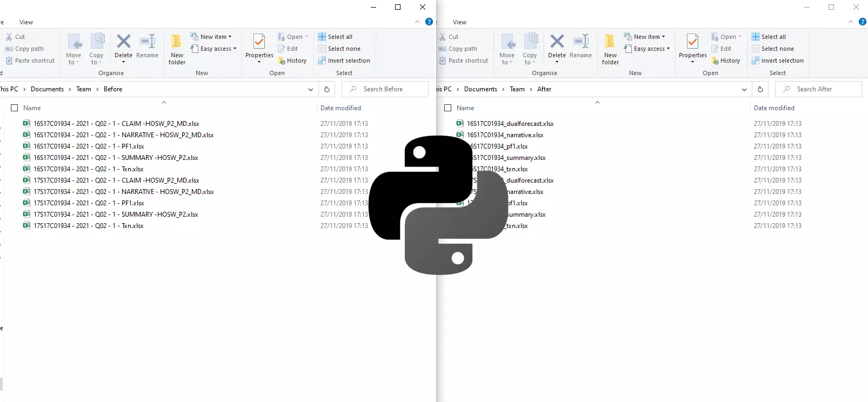
Task: Create New folder in the Before window
Action: (x=177, y=49)
